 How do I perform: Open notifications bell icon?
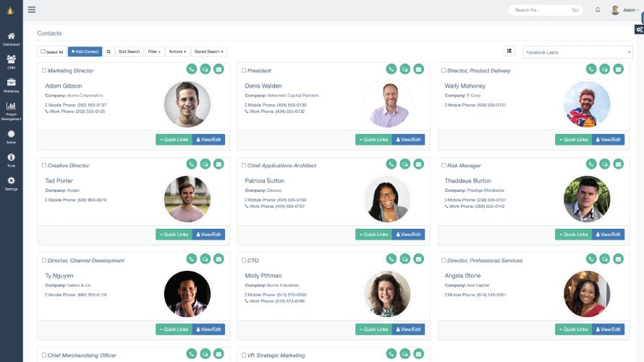pyautogui.click(x=598, y=10)
